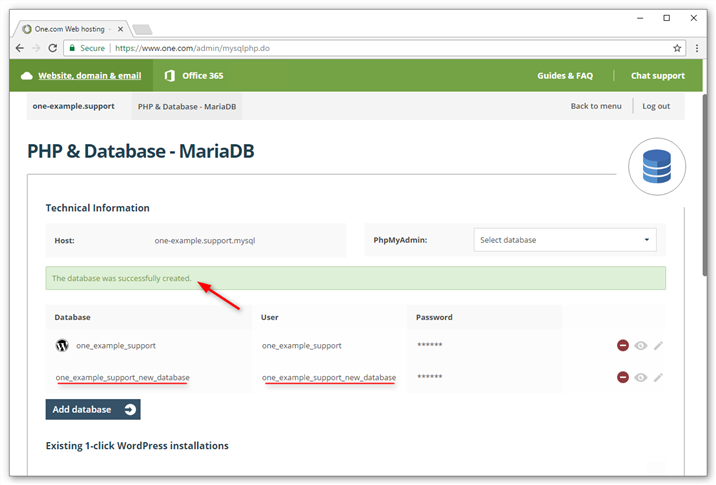Bookmark page with the star icon

[677, 48]
